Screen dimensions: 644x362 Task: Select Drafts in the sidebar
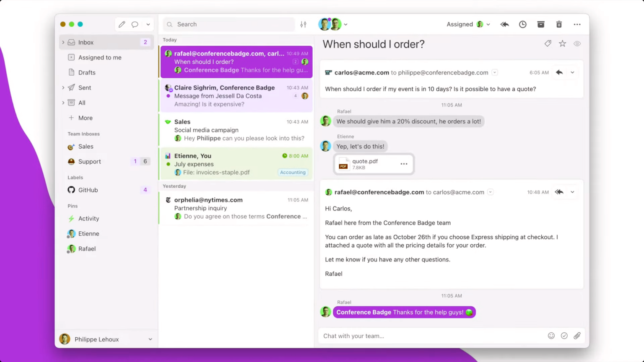pyautogui.click(x=87, y=72)
